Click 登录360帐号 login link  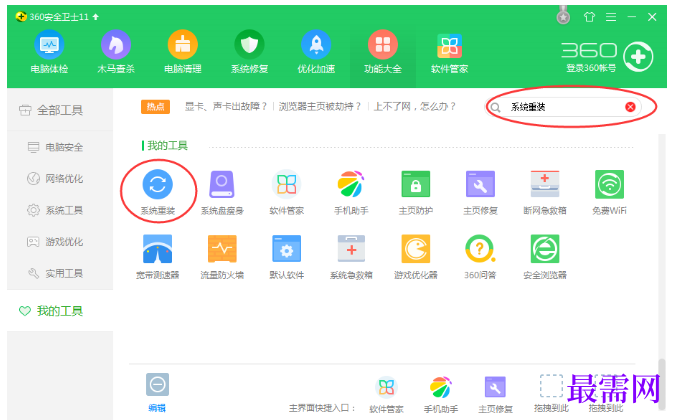591,68
